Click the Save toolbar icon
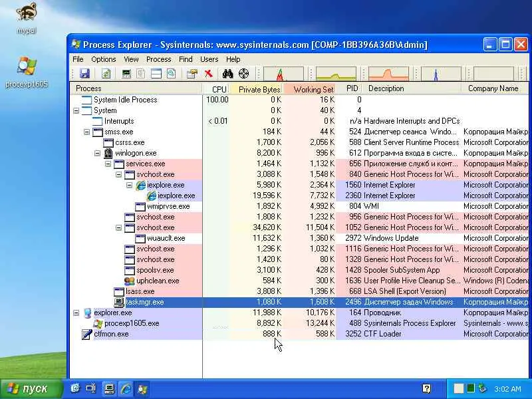Viewport: 532px width, 399px height. tap(84, 73)
